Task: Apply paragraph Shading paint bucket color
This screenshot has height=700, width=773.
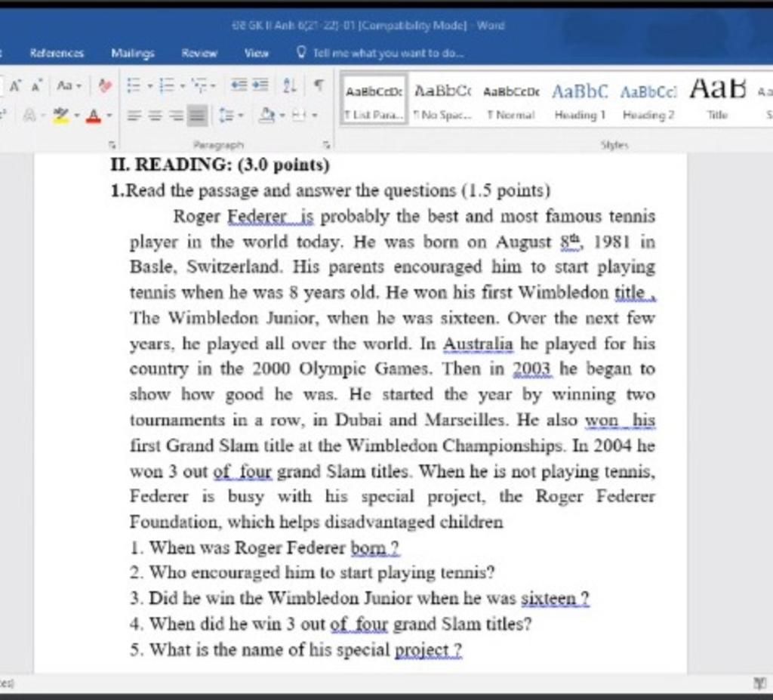Action: tap(267, 116)
